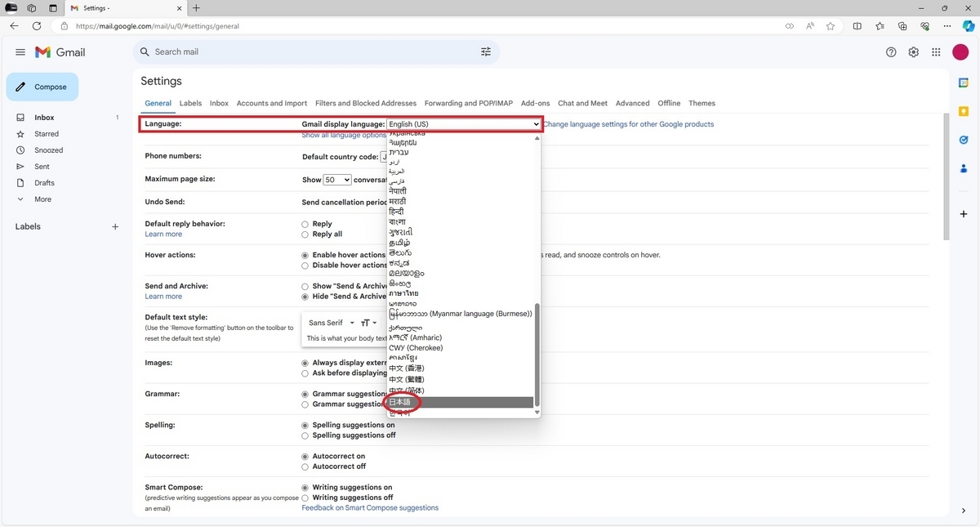Click the language list scroll-down arrow
This screenshot has height=527, width=980.
pyautogui.click(x=537, y=413)
